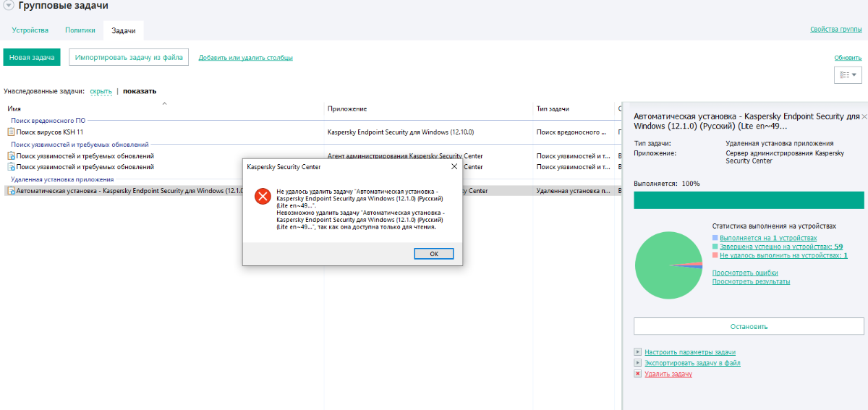Select the Автоматическая установка - Kaspersky Endpoint Security row
Viewport: 868px width, 410px height.
pyautogui.click(x=311, y=191)
